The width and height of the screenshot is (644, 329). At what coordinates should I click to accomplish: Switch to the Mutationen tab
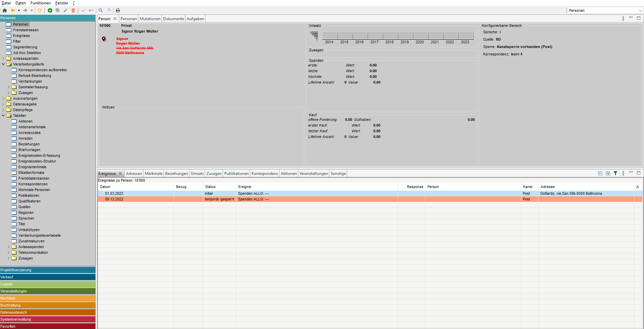[150, 19]
